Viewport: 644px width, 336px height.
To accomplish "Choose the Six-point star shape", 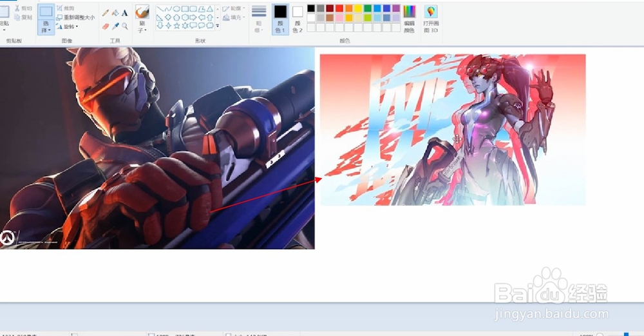I will (185, 26).
